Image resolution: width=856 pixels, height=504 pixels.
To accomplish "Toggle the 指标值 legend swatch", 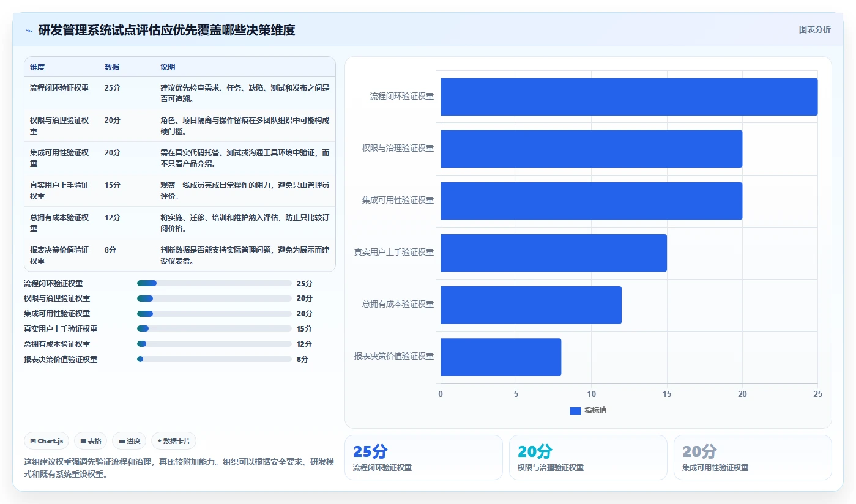I will 575,411.
